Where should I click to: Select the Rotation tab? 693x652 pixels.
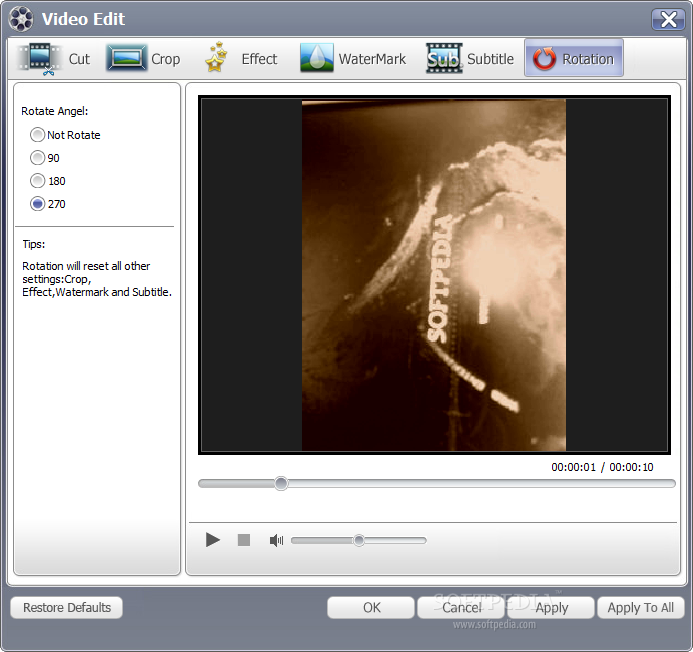pyautogui.click(x=574, y=58)
